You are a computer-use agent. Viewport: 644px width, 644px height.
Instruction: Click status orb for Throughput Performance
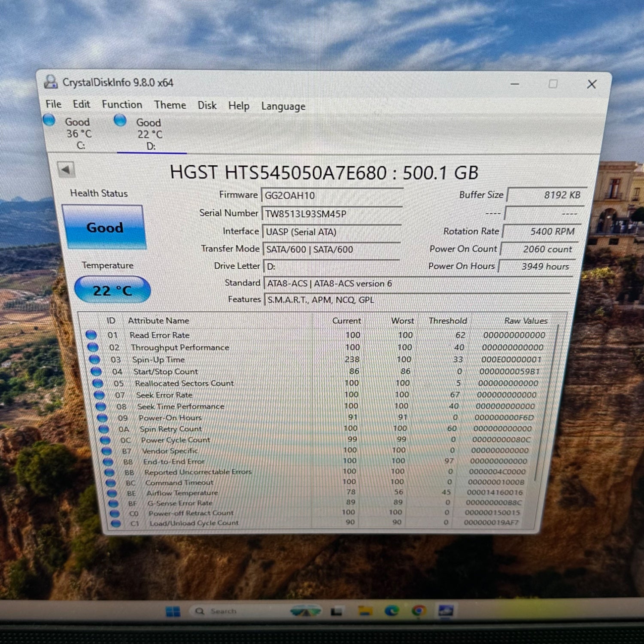[x=93, y=347]
